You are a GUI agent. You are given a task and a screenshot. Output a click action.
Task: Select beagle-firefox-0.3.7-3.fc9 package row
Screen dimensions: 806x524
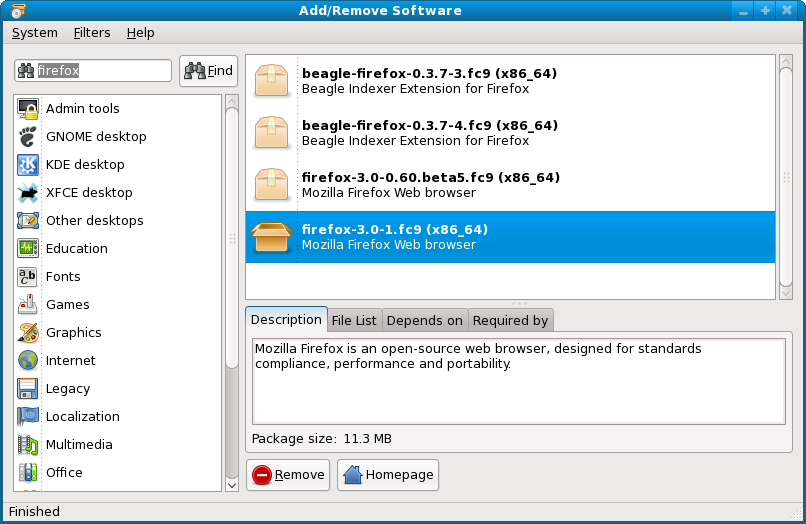click(510, 81)
